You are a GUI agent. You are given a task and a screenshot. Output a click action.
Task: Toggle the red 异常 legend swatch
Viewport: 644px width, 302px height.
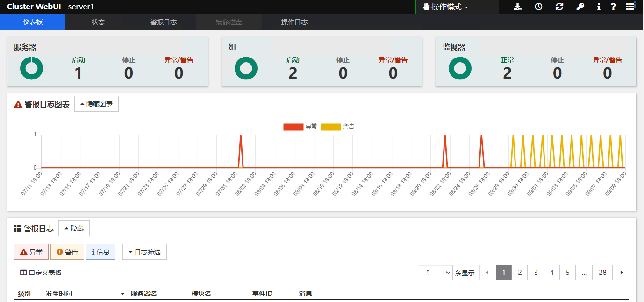click(293, 127)
